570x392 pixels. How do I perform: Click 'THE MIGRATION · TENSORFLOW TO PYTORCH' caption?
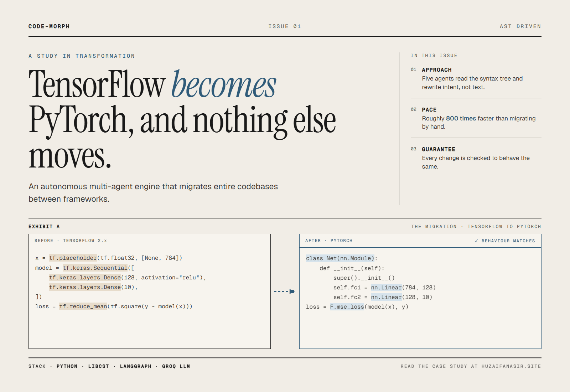[476, 227]
